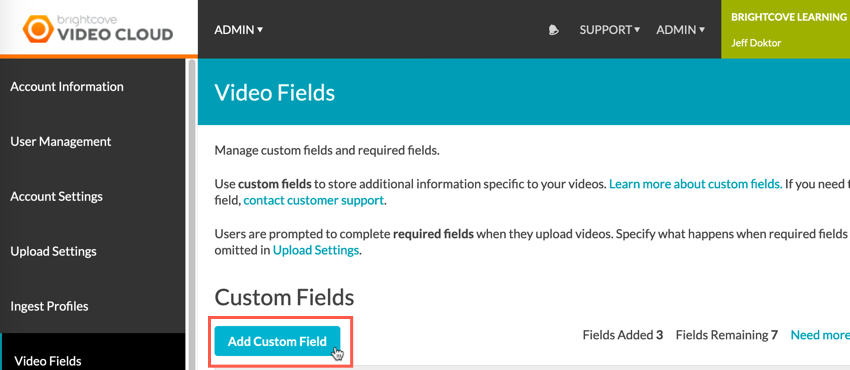Screen dimensions: 850x370
Task: Open User Management in sidebar
Action: [61, 141]
